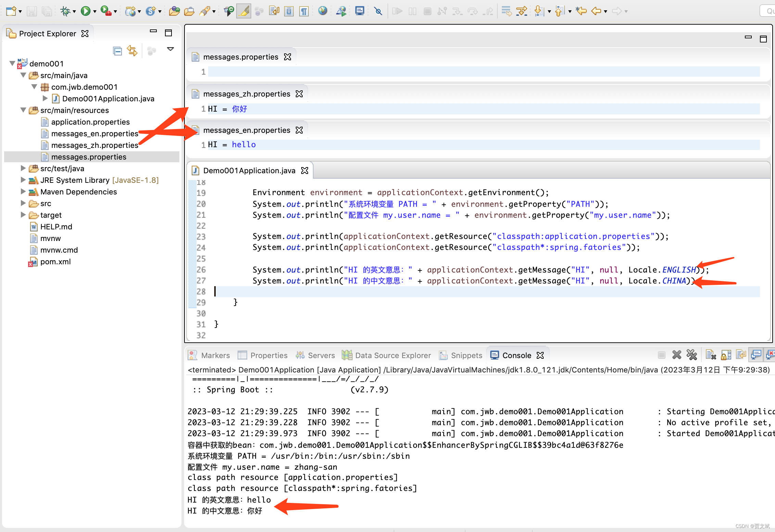Image resolution: width=775 pixels, height=532 pixels.
Task: Toggle Word Wrap in Console toolbar
Action: [741, 355]
